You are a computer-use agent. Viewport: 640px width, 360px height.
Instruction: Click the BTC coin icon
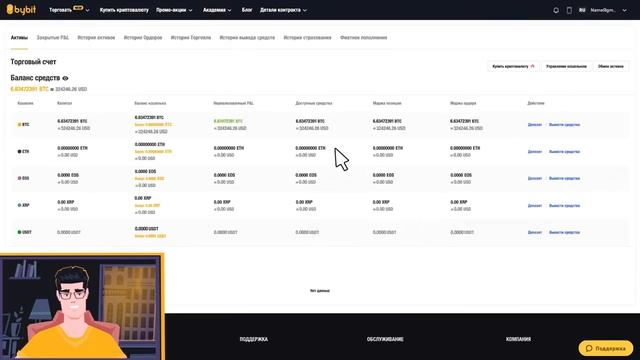19,124
